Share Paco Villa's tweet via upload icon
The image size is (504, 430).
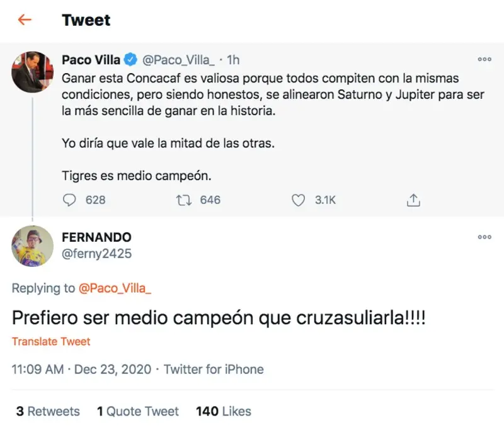tap(413, 200)
